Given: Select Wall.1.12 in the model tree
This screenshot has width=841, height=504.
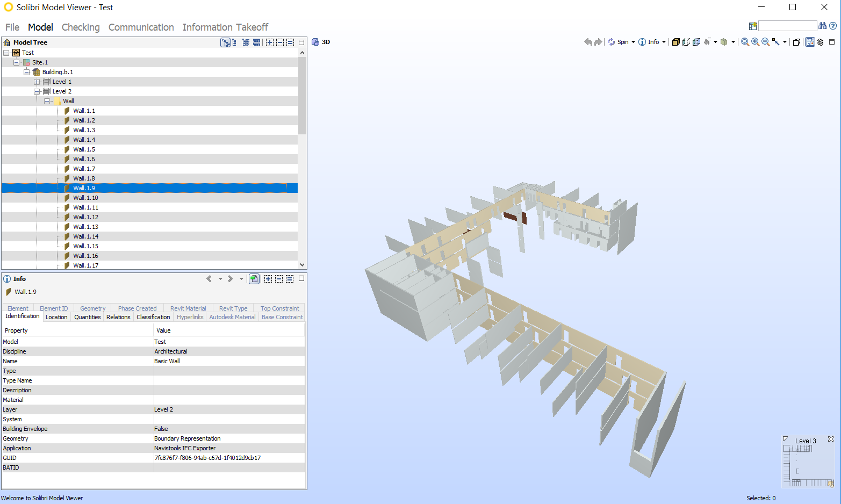Looking at the screenshot, I should tap(85, 217).
